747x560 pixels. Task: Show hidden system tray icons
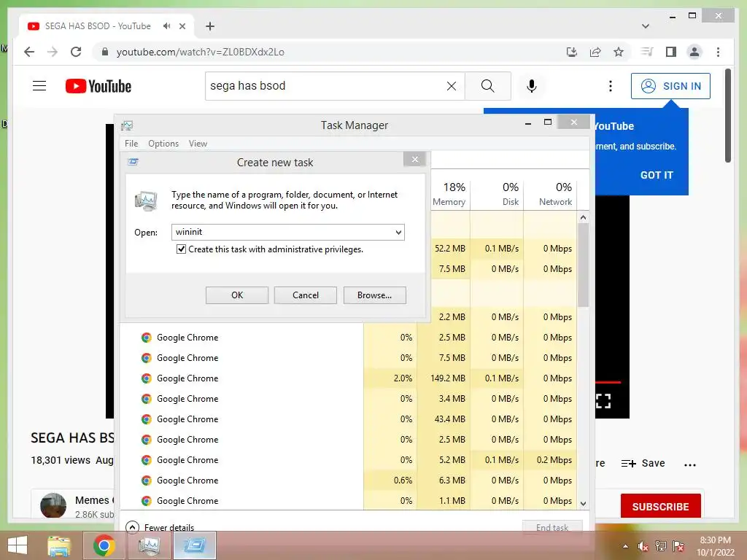coord(625,546)
